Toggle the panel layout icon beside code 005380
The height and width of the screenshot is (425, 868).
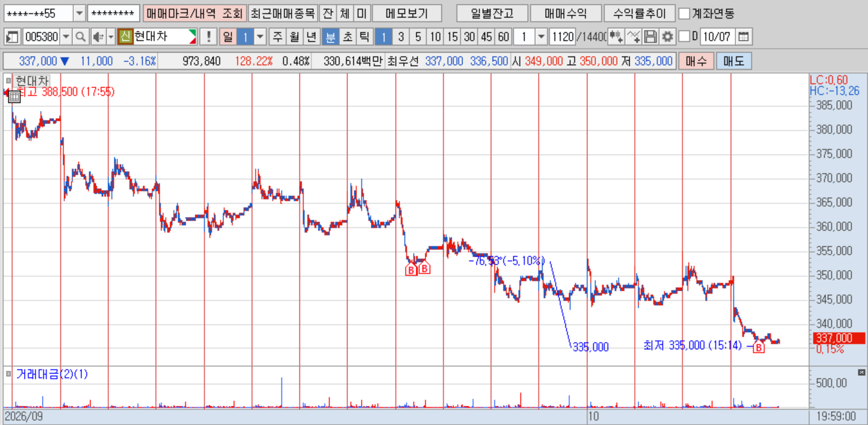[12, 37]
